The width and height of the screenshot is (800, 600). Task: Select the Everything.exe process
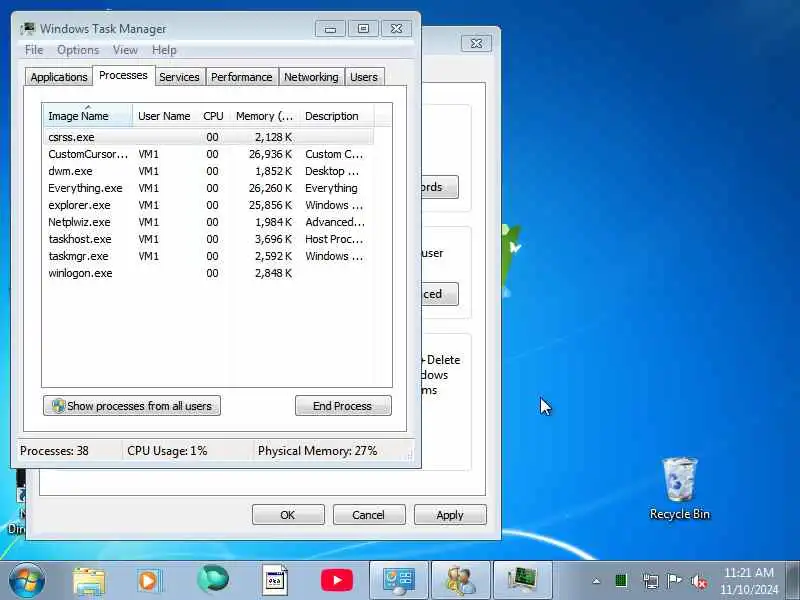209,188
